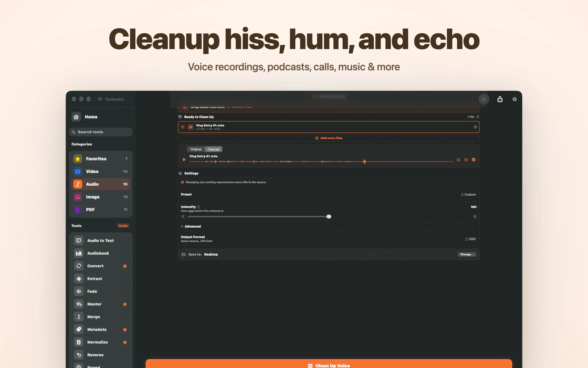This screenshot has width=588, height=368.
Task: Unfavorite the Convert tool star
Action: [125, 266]
